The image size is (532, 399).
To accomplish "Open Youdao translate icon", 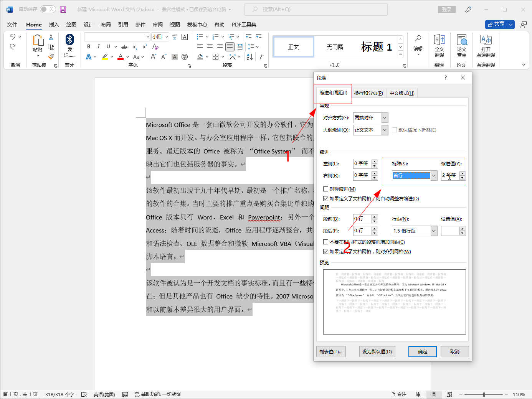I will (486, 40).
